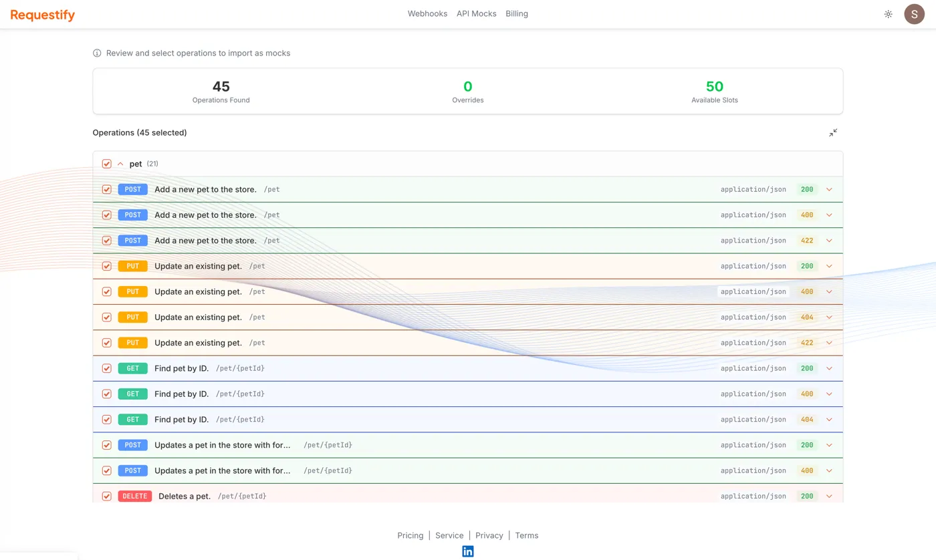Click the 0 Overrides stat
The width and height of the screenshot is (936, 560).
click(x=468, y=91)
